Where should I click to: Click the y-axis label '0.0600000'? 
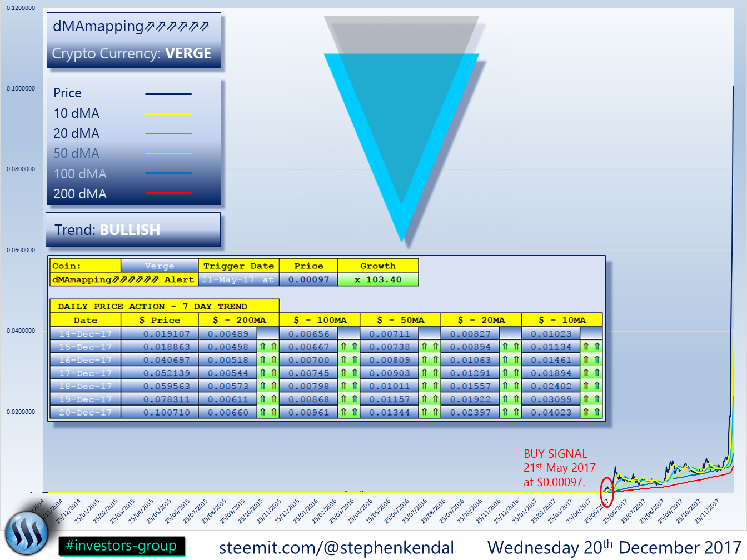click(x=21, y=250)
